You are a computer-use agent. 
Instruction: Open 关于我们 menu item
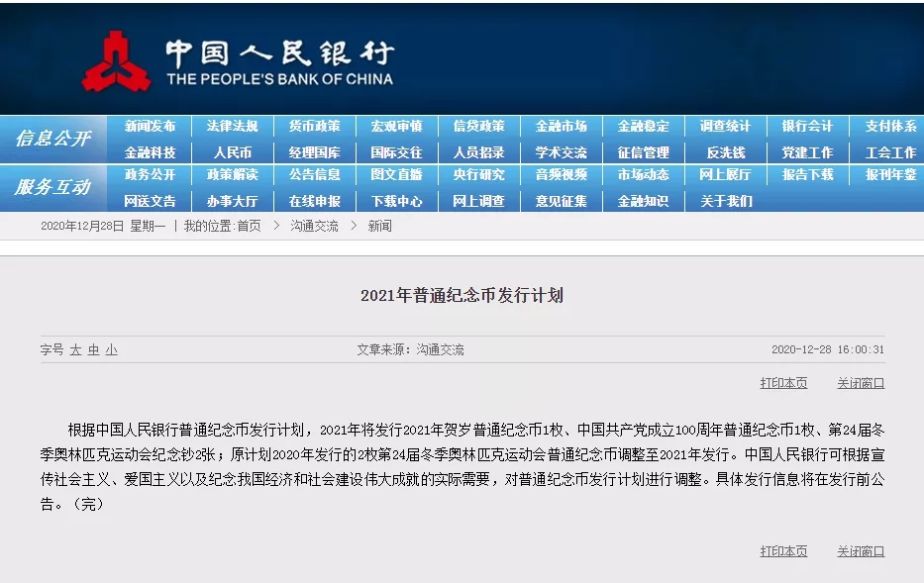pyautogui.click(x=725, y=201)
